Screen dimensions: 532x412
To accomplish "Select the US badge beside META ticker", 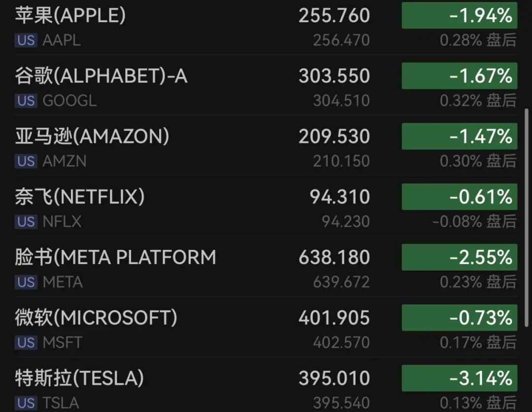I will click(26, 282).
